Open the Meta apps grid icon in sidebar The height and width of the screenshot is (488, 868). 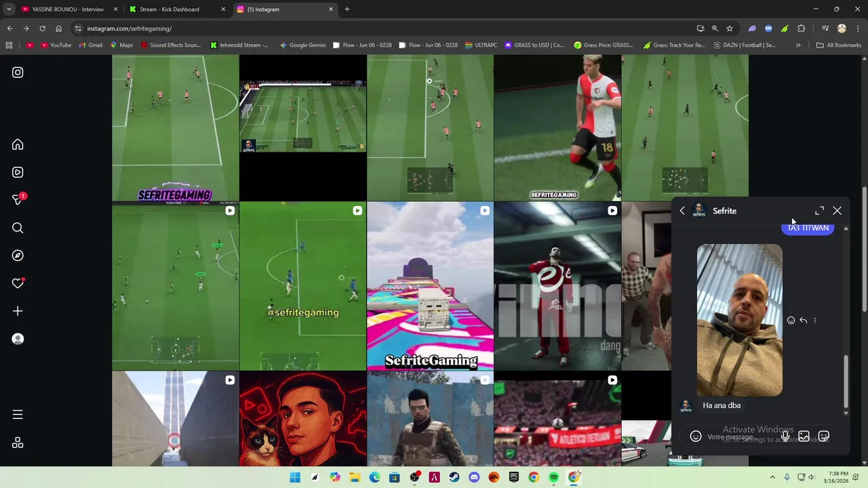(x=18, y=443)
